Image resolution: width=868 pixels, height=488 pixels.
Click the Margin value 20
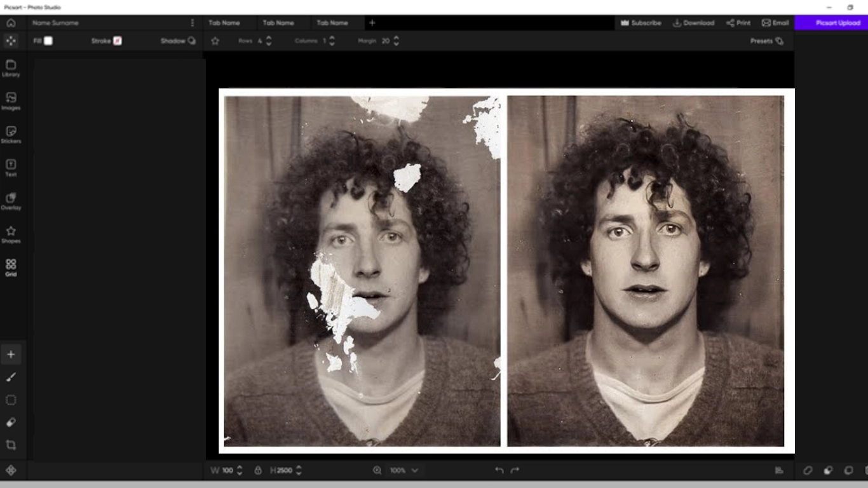(386, 41)
